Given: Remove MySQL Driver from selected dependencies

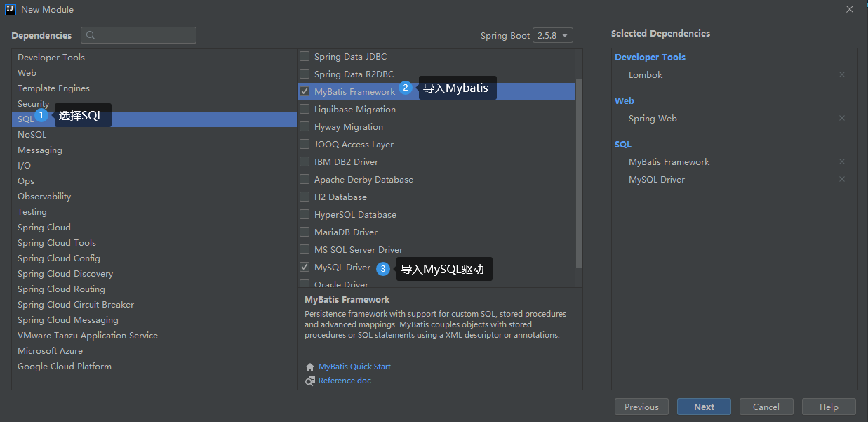Looking at the screenshot, I should click(842, 179).
